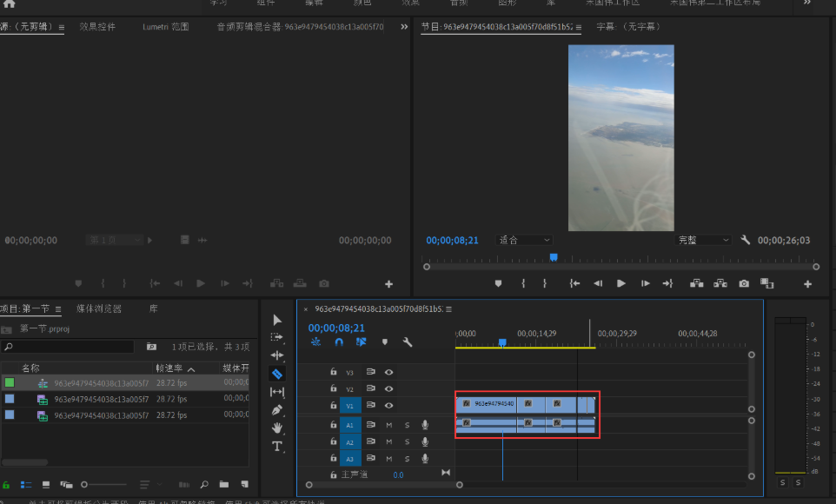The width and height of the screenshot is (836, 504).
Task: Toggle V2 track visibility eye
Action: (x=388, y=388)
